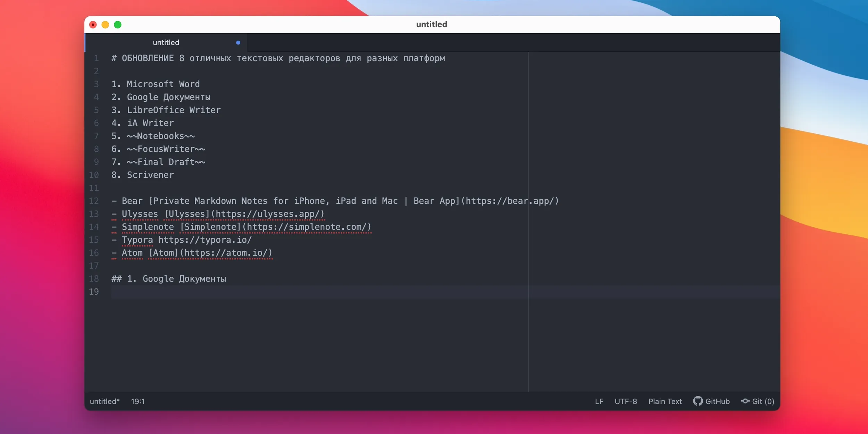The image size is (868, 434).
Task: Click the line '1. Microsoft Word'
Action: pos(156,84)
